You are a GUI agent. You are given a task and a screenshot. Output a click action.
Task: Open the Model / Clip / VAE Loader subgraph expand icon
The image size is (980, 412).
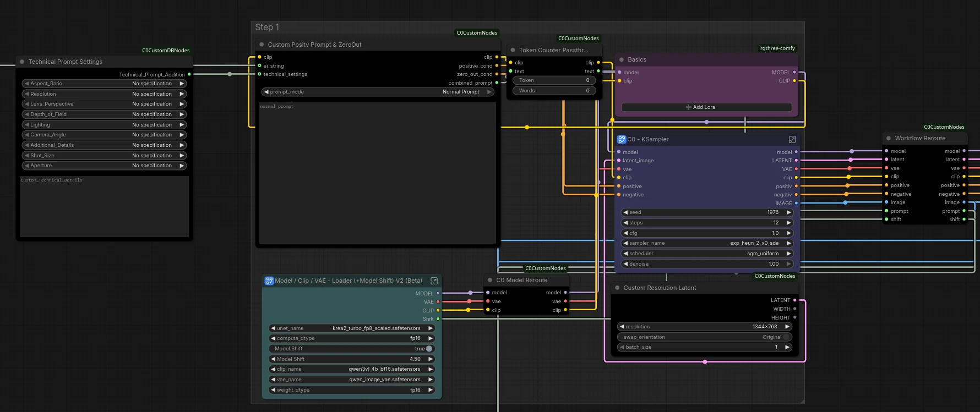(x=434, y=281)
